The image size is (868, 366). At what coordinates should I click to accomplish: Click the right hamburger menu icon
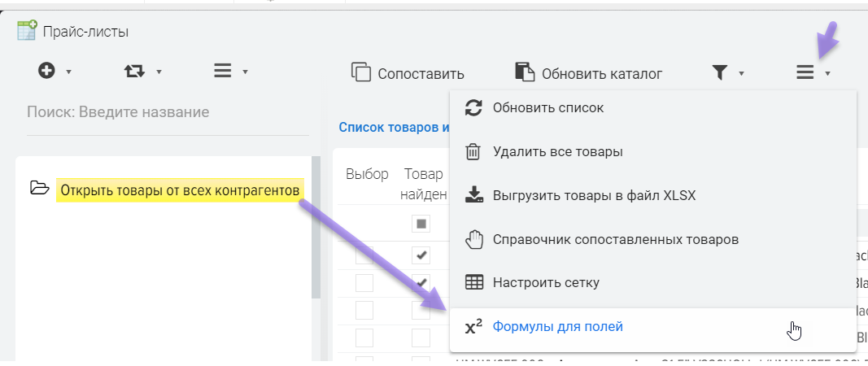click(x=805, y=73)
